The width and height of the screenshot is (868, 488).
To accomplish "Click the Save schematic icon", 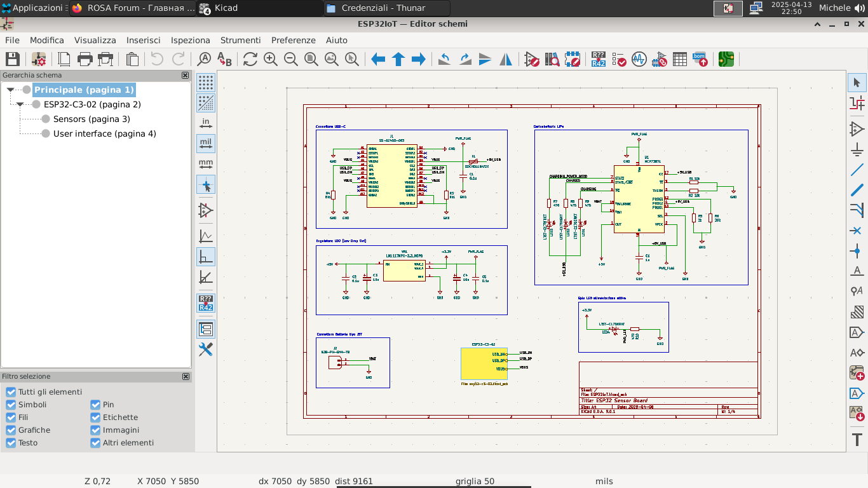I will tap(13, 59).
